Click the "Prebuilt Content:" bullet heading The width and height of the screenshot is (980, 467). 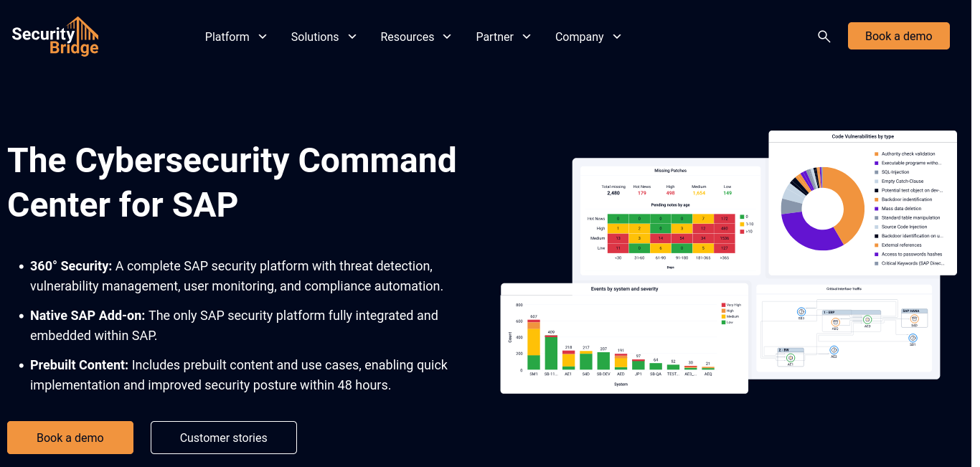tap(79, 365)
